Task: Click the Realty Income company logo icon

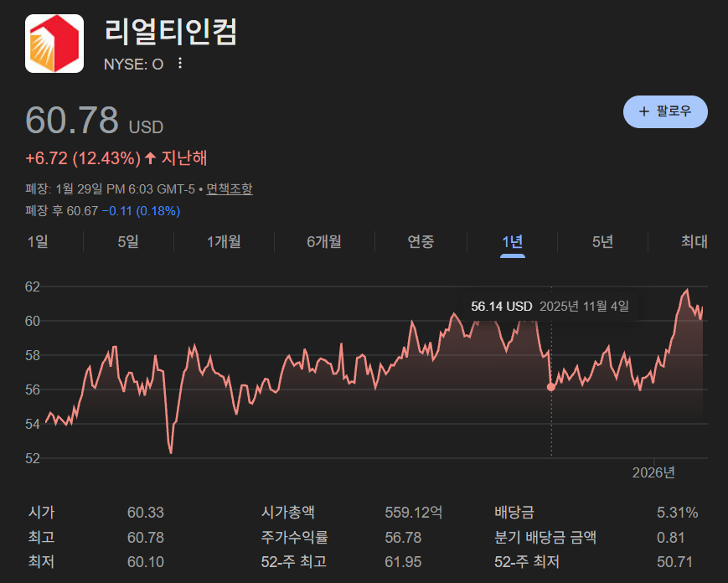Action: click(x=53, y=41)
